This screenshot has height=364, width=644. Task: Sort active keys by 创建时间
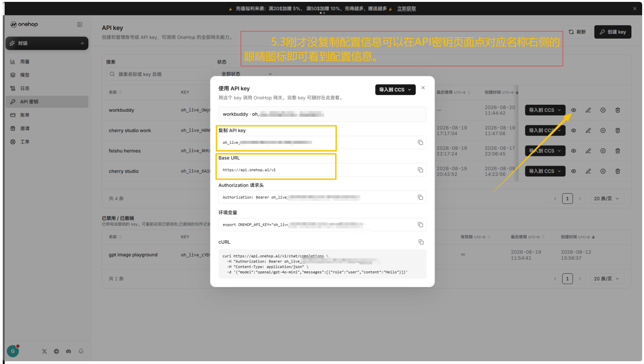(x=502, y=92)
